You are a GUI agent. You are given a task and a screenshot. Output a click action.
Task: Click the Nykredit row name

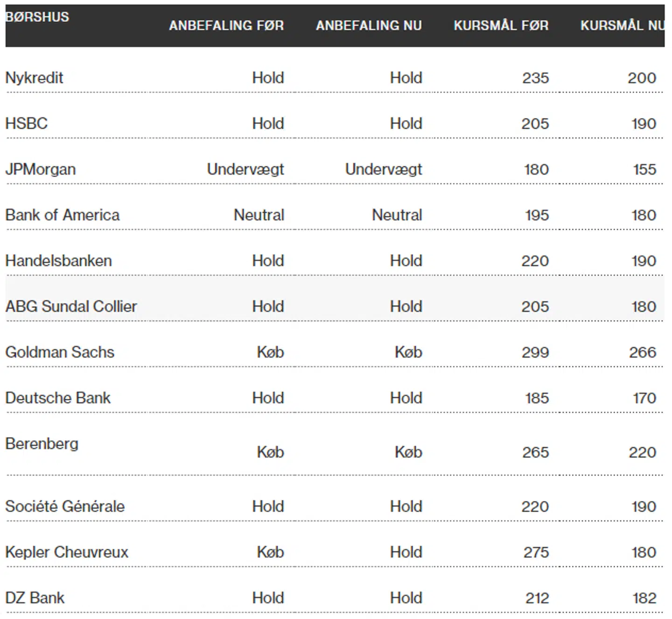point(34,78)
